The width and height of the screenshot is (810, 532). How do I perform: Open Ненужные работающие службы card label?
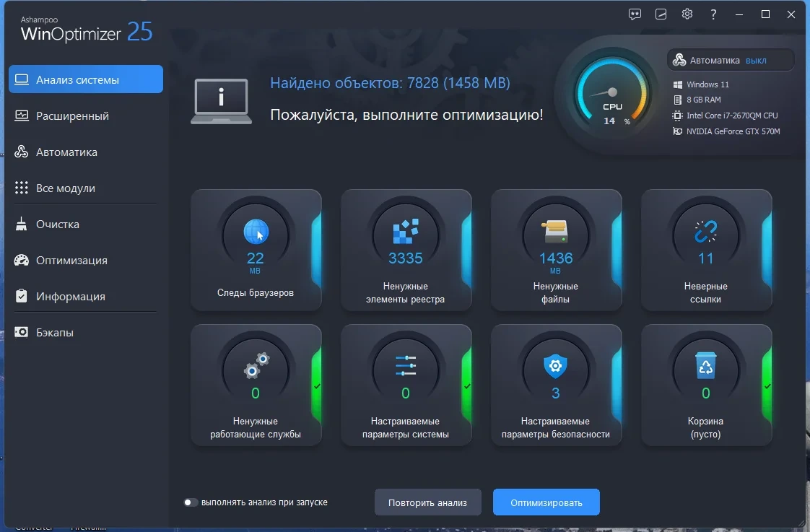255,427
